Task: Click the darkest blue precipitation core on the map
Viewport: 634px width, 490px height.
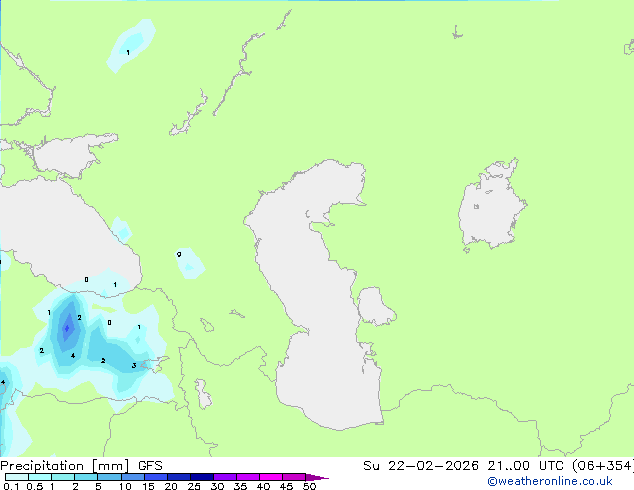Action: pyautogui.click(x=67, y=328)
